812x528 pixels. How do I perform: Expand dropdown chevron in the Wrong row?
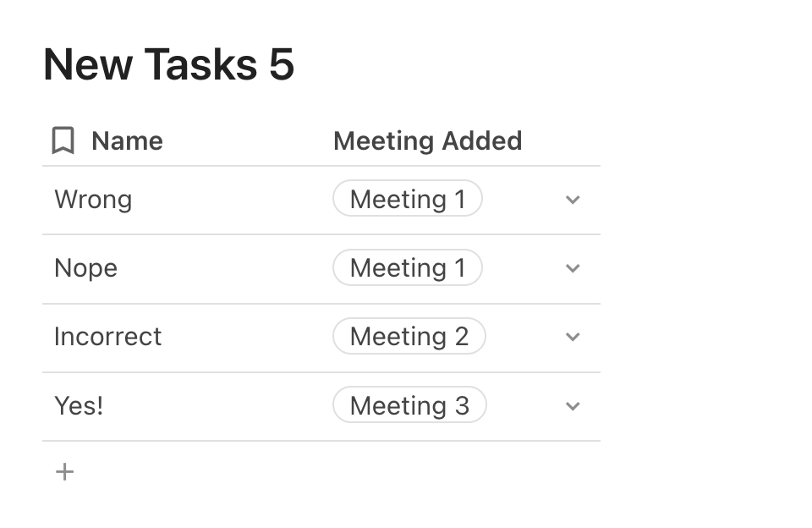pos(573,201)
